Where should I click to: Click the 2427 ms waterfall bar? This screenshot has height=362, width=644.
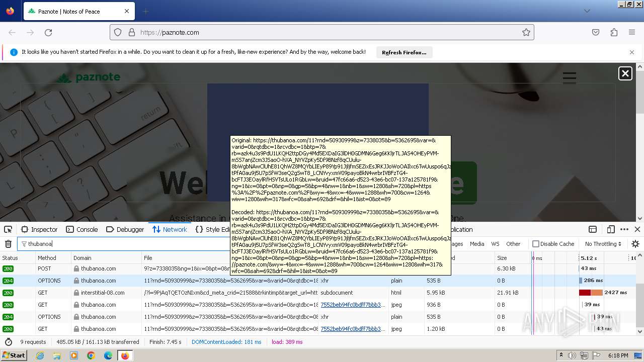(591, 293)
